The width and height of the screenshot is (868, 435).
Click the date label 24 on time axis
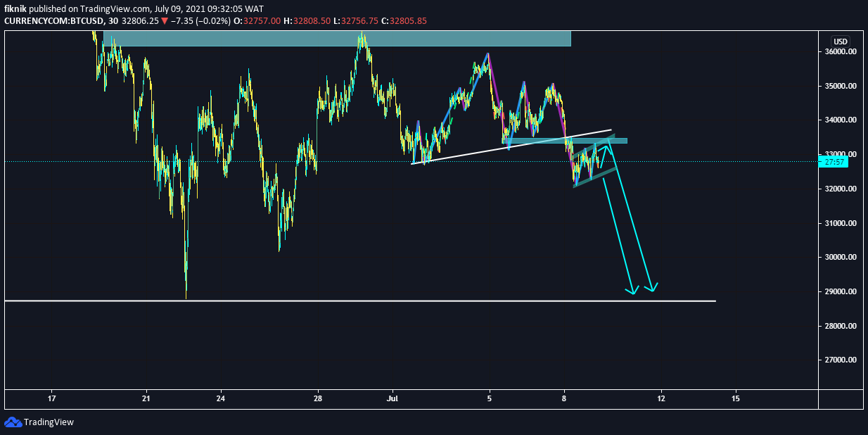pos(221,399)
